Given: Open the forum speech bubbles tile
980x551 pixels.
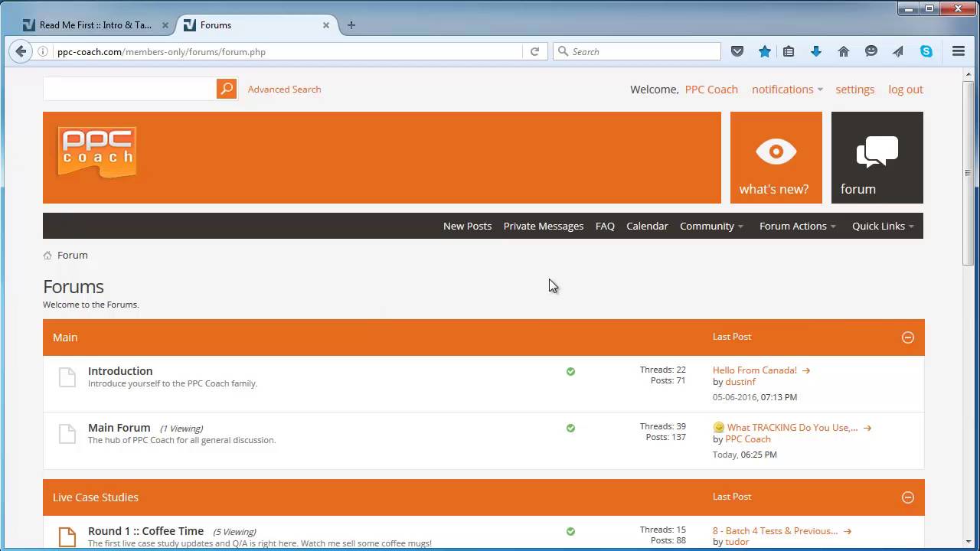Looking at the screenshot, I should click(x=877, y=158).
